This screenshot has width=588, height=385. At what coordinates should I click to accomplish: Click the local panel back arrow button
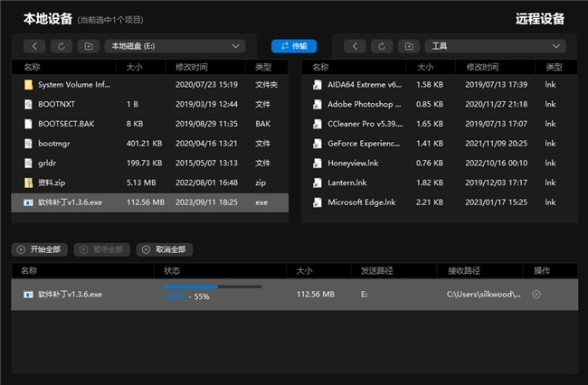34,46
